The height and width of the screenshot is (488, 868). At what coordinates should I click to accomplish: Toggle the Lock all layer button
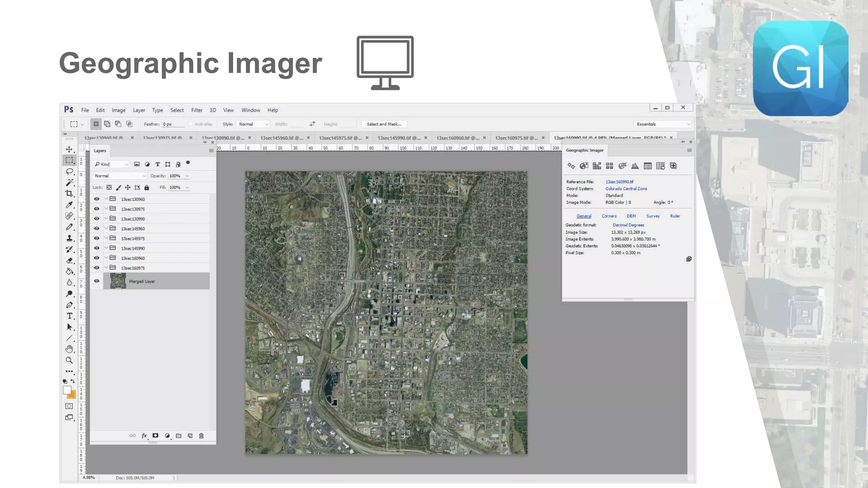(x=147, y=187)
